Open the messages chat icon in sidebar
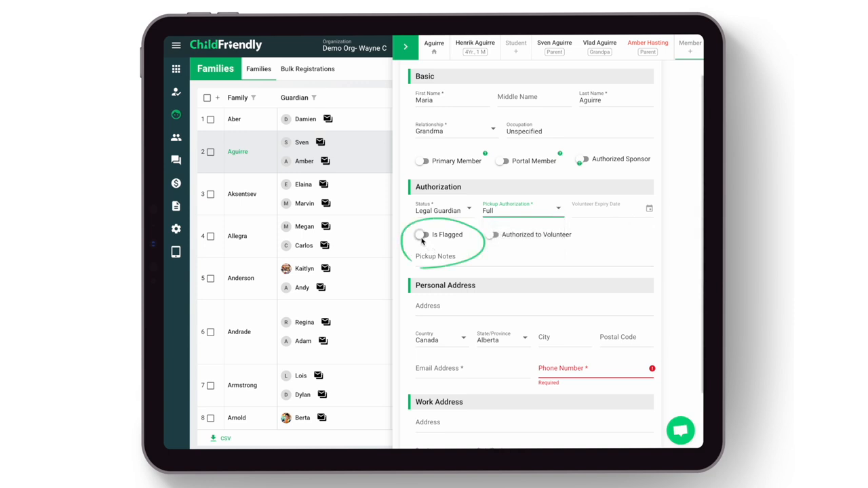The width and height of the screenshot is (868, 488). tap(176, 160)
